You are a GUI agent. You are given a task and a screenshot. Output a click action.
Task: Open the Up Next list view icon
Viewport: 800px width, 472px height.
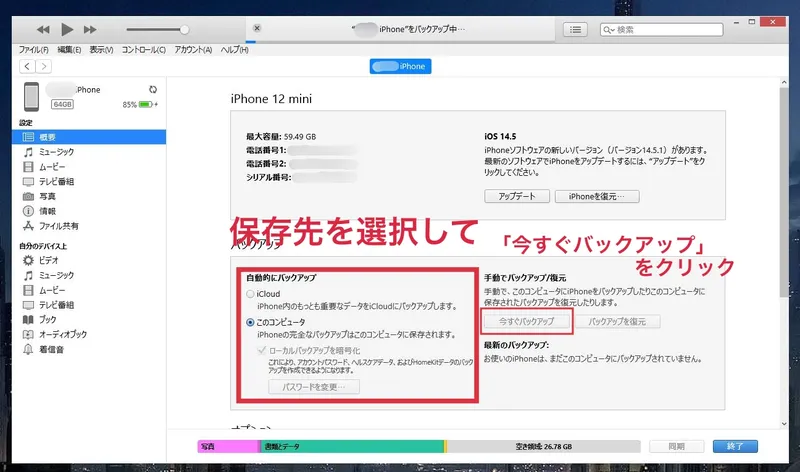(576, 30)
